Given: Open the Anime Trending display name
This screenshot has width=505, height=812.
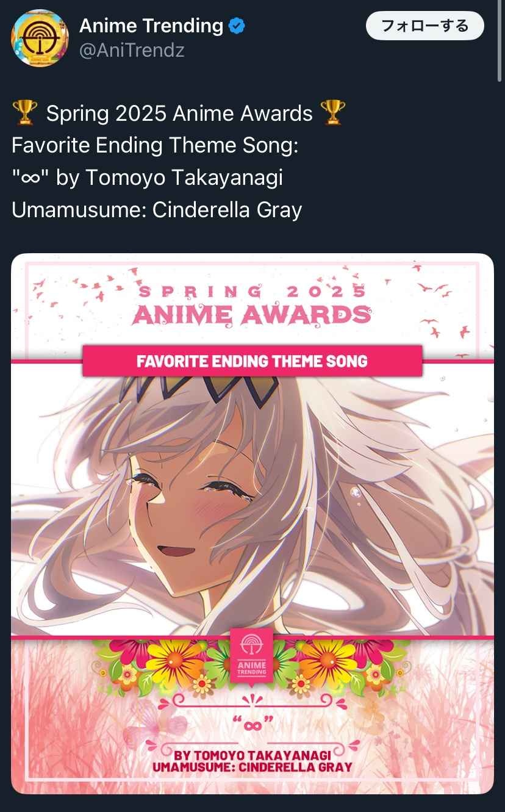Looking at the screenshot, I should (x=151, y=26).
